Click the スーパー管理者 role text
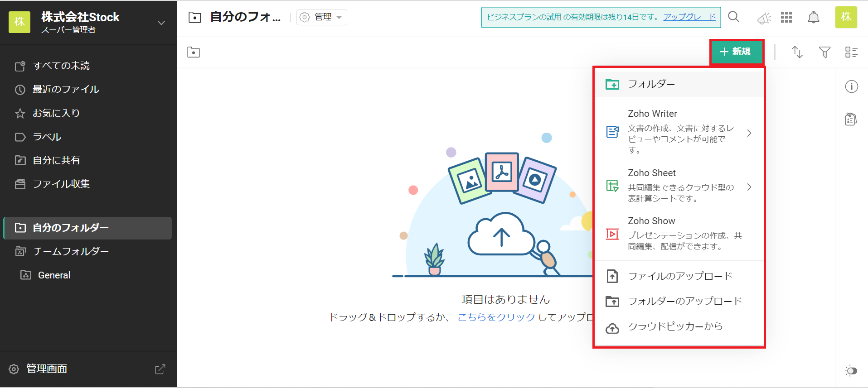This screenshot has height=388, width=868. 68,30
